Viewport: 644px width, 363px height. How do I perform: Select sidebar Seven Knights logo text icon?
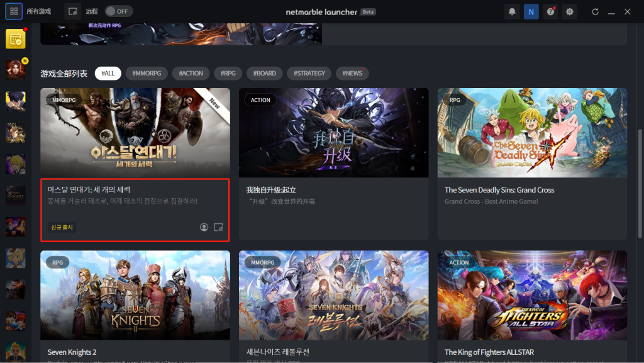coord(16,196)
